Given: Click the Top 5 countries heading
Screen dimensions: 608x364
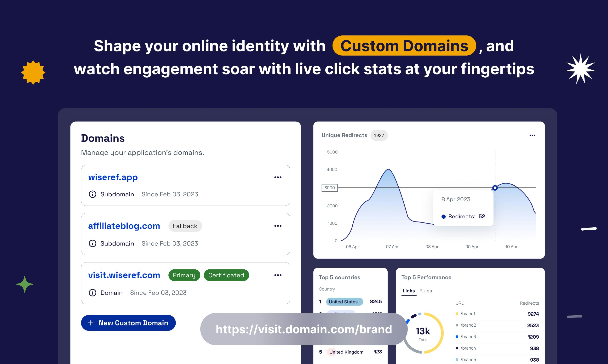Looking at the screenshot, I should pyautogui.click(x=339, y=277).
